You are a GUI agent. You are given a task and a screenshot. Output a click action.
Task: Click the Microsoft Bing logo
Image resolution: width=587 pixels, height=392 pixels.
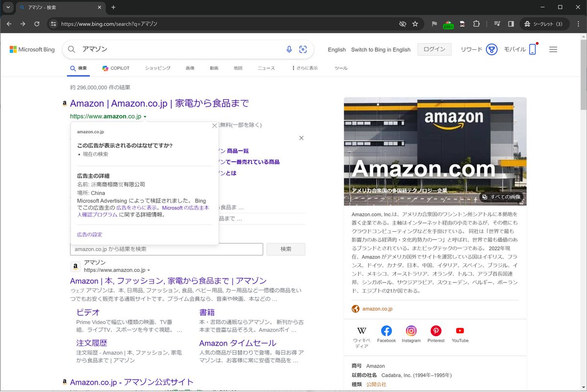pyautogui.click(x=32, y=49)
